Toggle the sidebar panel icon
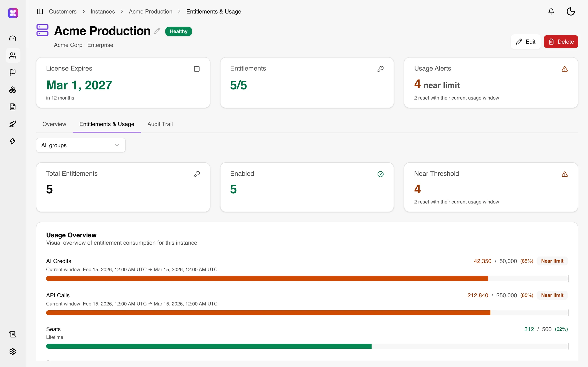Screen dimensions: 588x367 [x=40, y=11]
